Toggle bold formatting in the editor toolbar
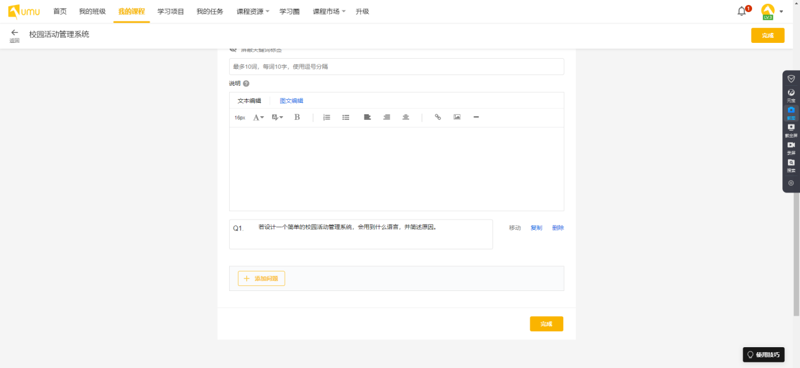Screen dimensions: 800x368 [x=297, y=117]
